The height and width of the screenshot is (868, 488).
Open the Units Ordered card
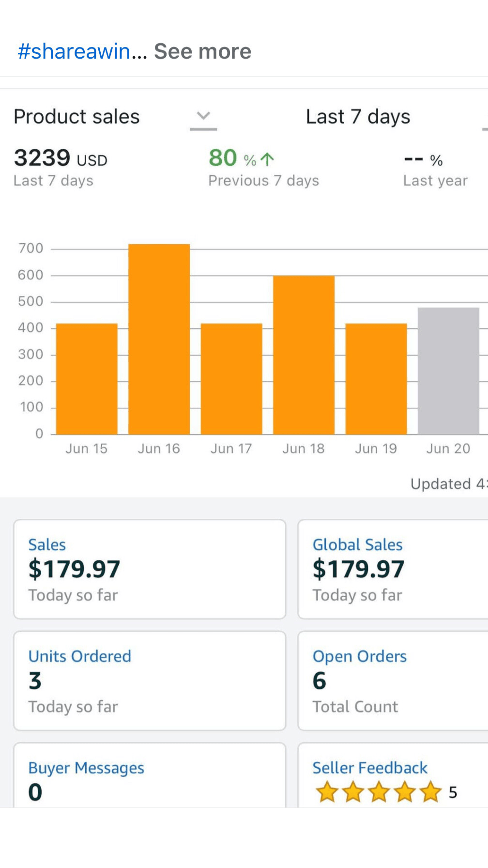[150, 681]
